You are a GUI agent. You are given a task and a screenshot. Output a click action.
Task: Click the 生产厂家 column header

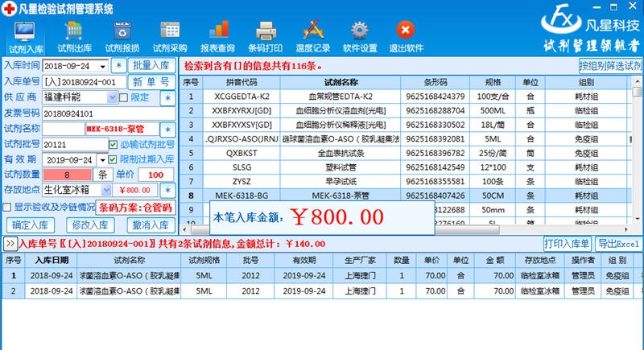359,260
